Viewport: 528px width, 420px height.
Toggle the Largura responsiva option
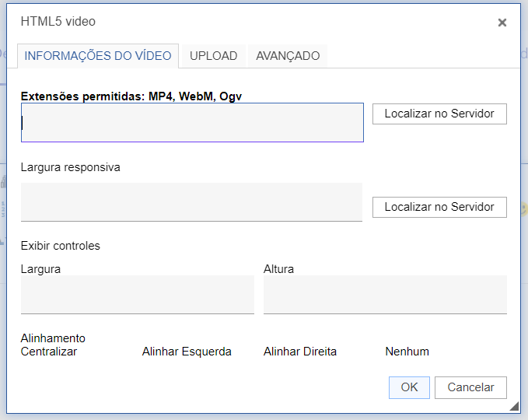(x=71, y=167)
